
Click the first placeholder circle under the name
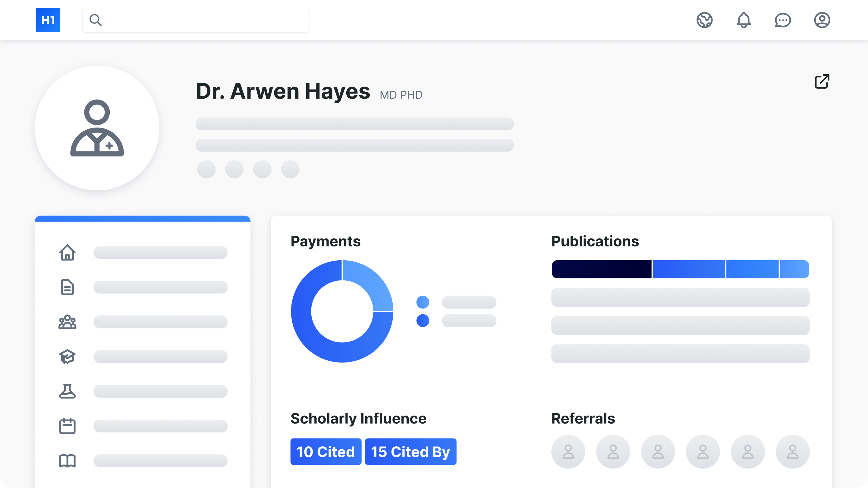206,169
